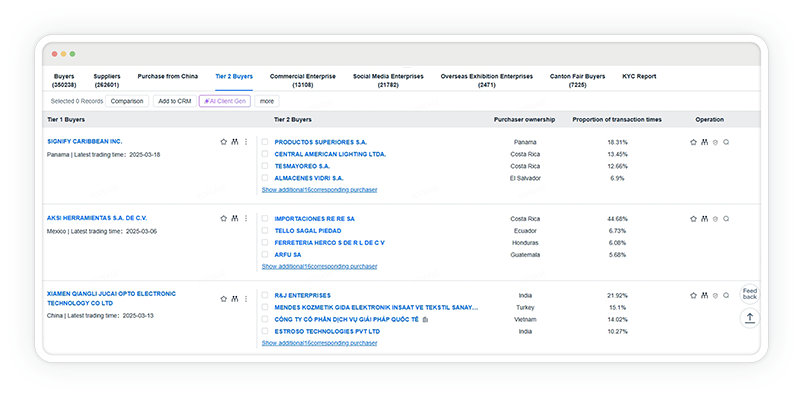The image size is (804, 398).
Task: Click small icon after CÔNG TY CỔ PHẦN name
Action: (425, 320)
